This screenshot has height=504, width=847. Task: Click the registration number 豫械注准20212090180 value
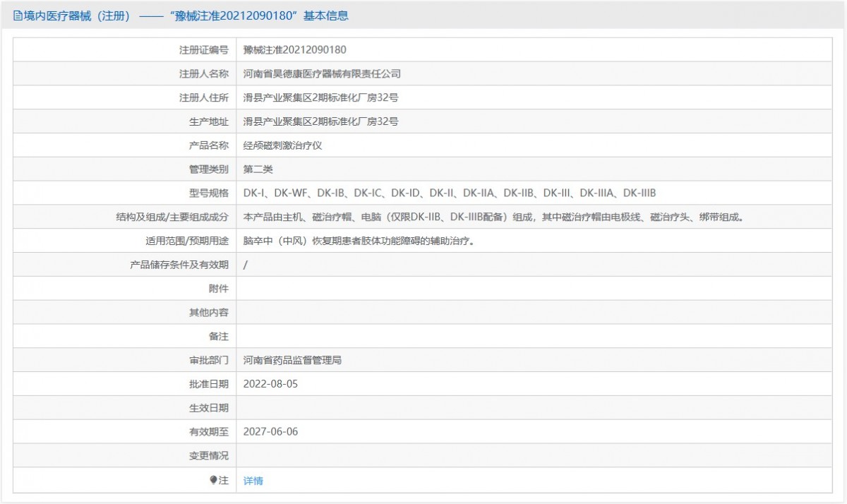tap(294, 49)
